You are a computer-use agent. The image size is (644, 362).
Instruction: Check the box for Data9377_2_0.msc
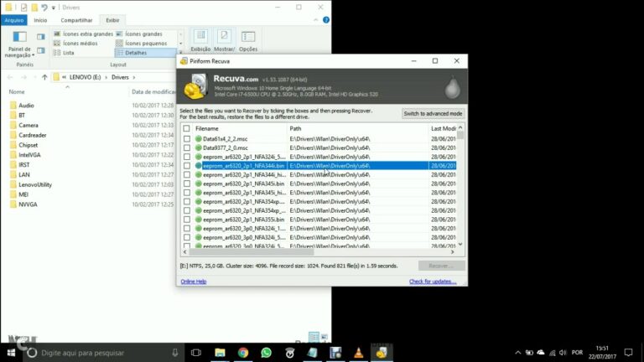click(187, 147)
